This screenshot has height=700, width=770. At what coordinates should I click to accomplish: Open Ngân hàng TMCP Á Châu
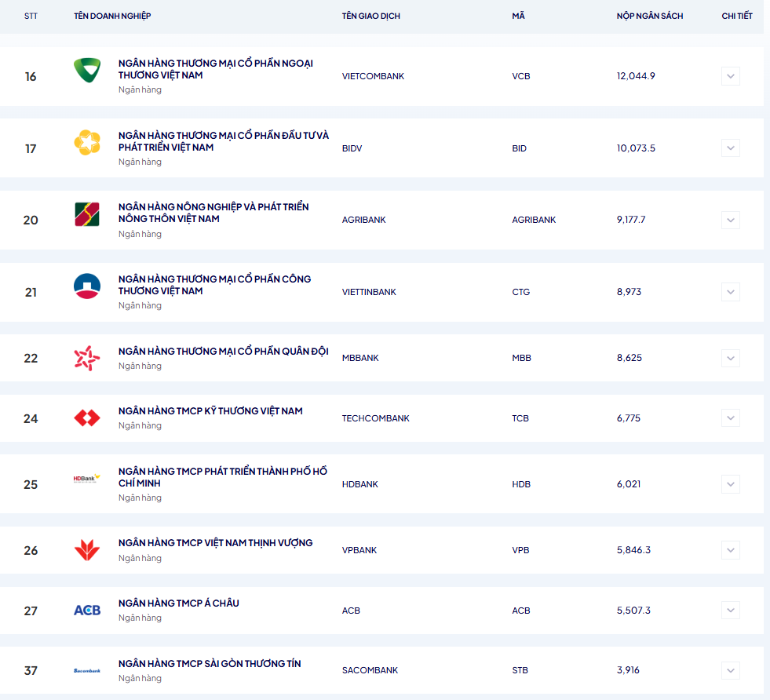[179, 603]
